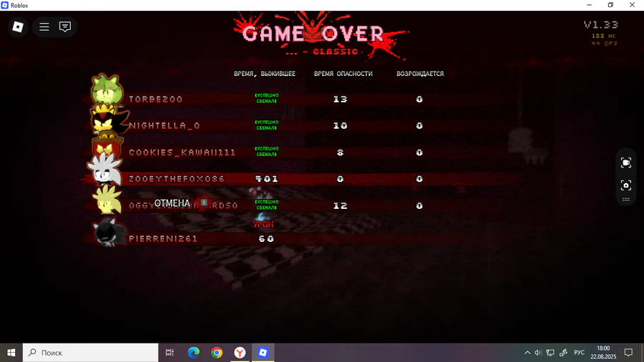Screen dimensions: 644x362
Task: Open the taskbar clock and date
Action: coord(603,353)
